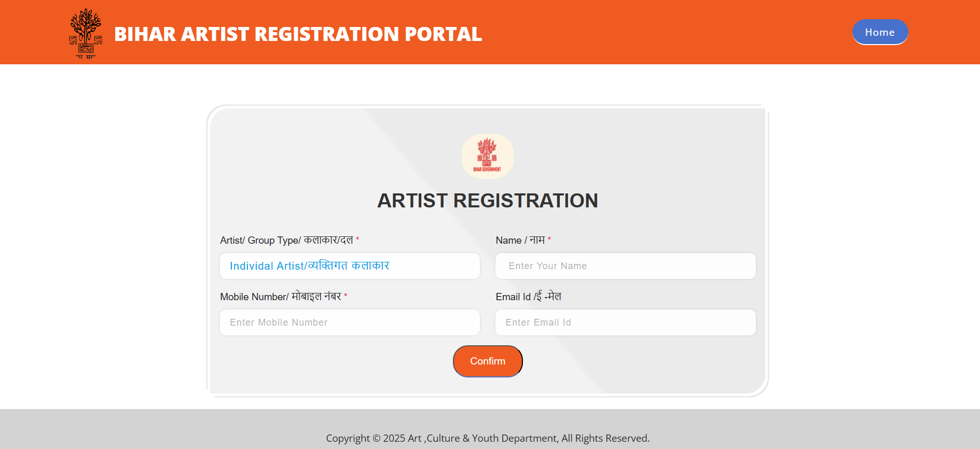
Task: Select Individal Artist/व्यक्तिगत कलाकार option text
Action: (x=309, y=266)
